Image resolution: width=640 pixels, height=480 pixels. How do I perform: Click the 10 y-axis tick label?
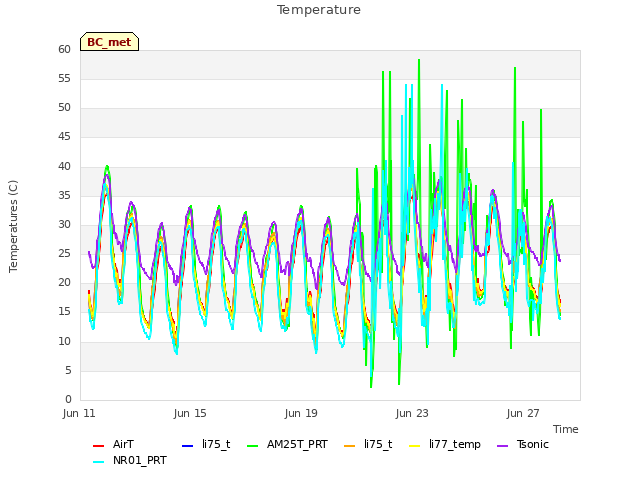(64, 341)
